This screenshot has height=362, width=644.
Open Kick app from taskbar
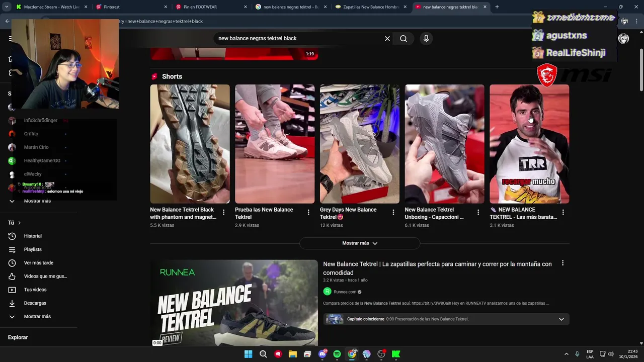pyautogui.click(x=396, y=354)
